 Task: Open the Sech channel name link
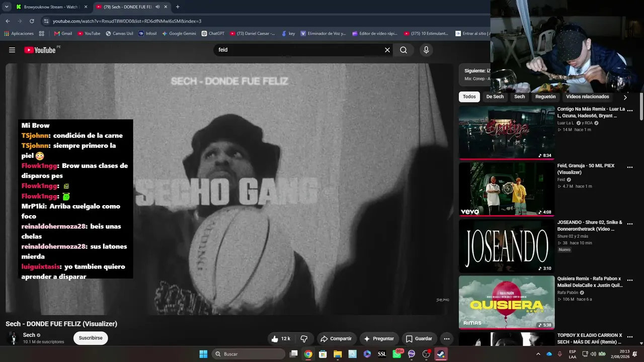pos(29,335)
